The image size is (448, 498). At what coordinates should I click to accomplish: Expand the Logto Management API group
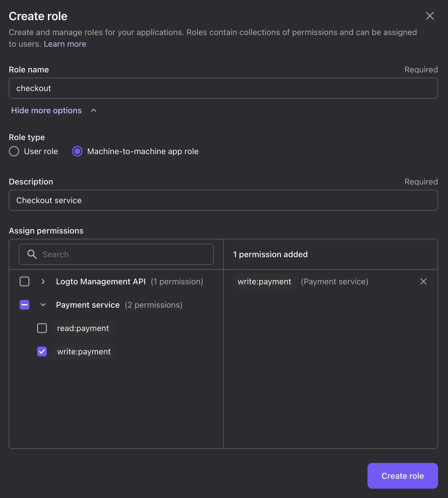point(43,281)
